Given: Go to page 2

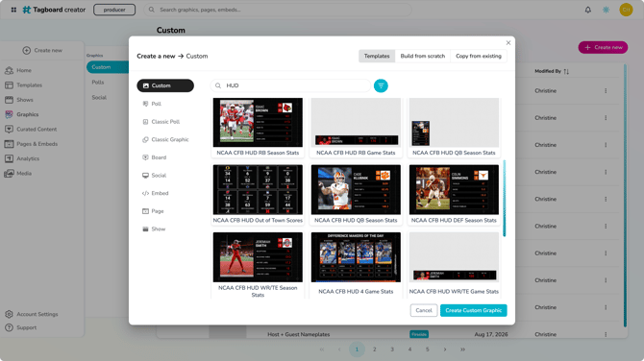Looking at the screenshot, I should [374, 349].
